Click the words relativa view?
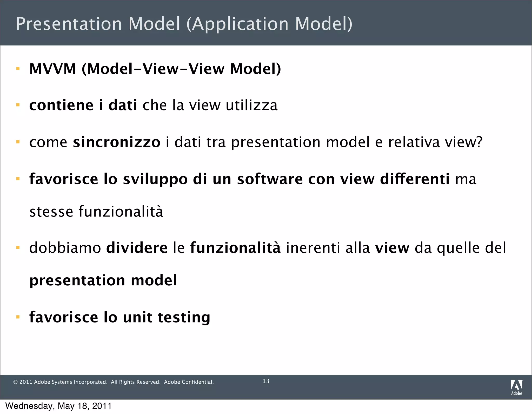Image resolution: width=532 pixels, height=414 pixels. coord(435,142)
